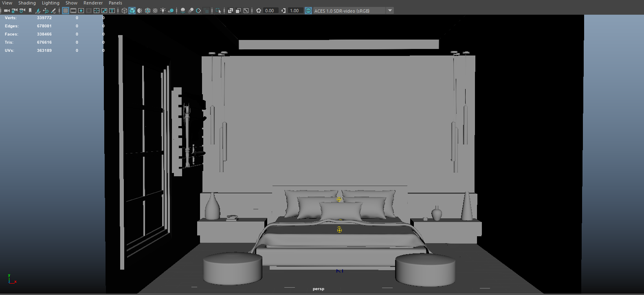
Task: Toggle the viewport Grid display
Action: 66,11
